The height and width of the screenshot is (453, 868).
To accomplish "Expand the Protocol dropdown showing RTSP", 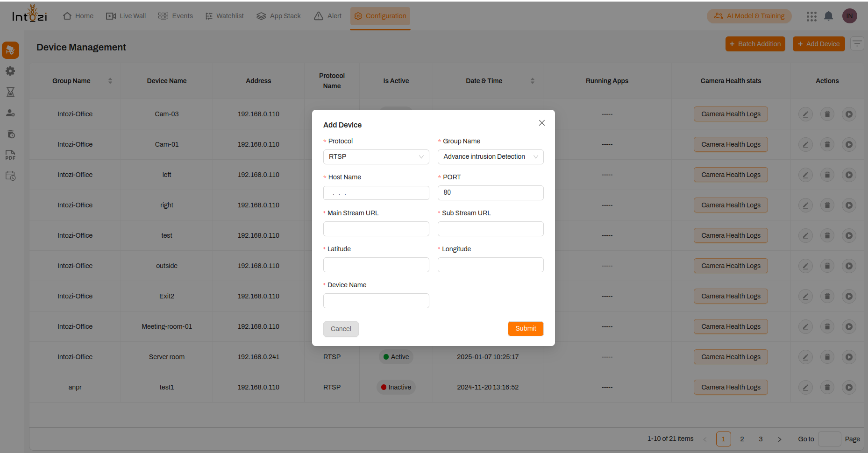I will point(376,157).
